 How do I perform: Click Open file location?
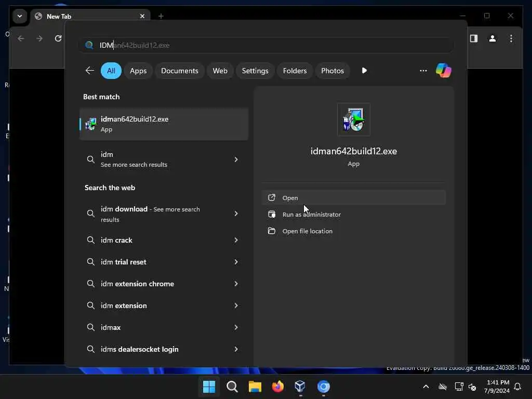pos(353,231)
